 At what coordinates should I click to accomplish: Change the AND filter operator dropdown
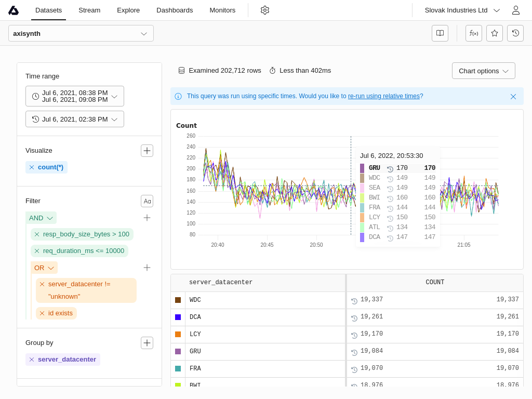tap(41, 218)
